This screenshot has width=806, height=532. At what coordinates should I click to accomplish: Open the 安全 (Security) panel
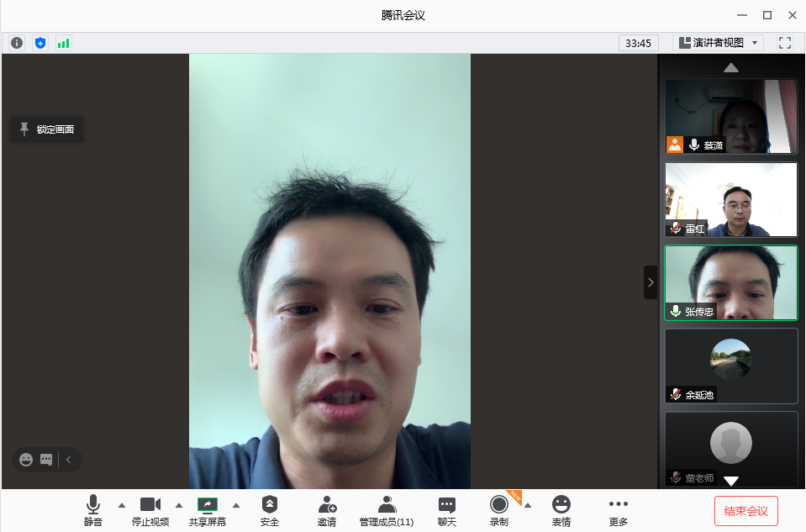pyautogui.click(x=269, y=510)
